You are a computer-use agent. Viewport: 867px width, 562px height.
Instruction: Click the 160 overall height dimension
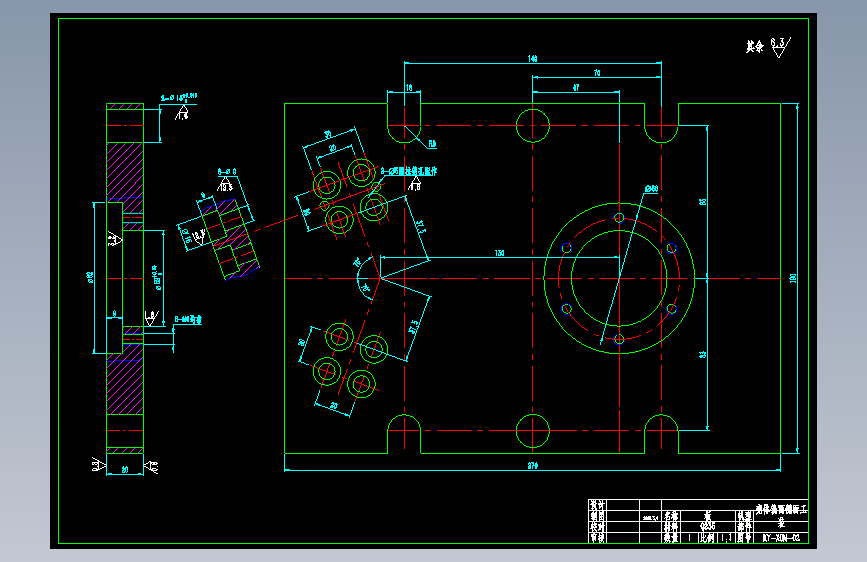coord(793,278)
